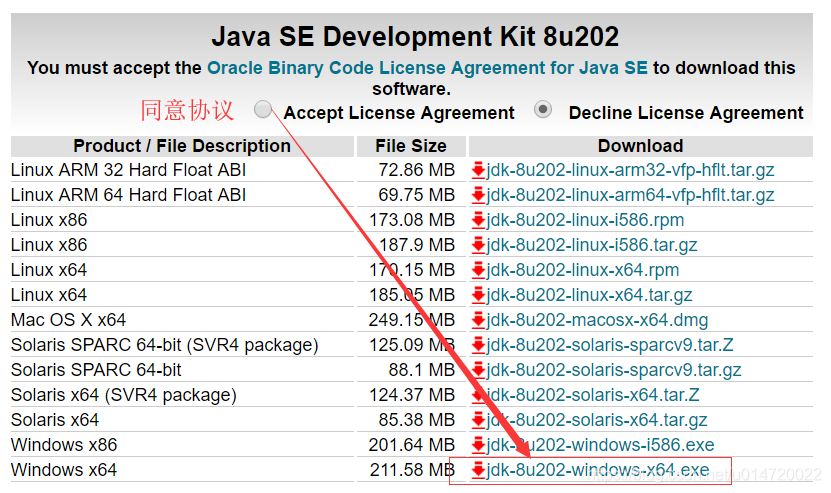Click download arrow icon for linux-x64.tar.gz
Image resolution: width=831 pixels, height=493 pixels.
click(x=479, y=295)
